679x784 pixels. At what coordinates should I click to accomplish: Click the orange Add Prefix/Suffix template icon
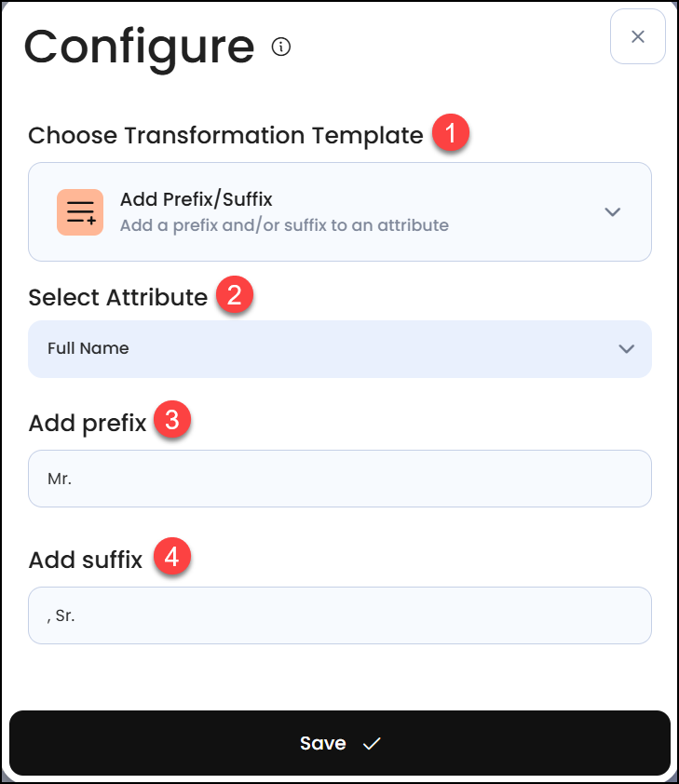click(x=80, y=211)
